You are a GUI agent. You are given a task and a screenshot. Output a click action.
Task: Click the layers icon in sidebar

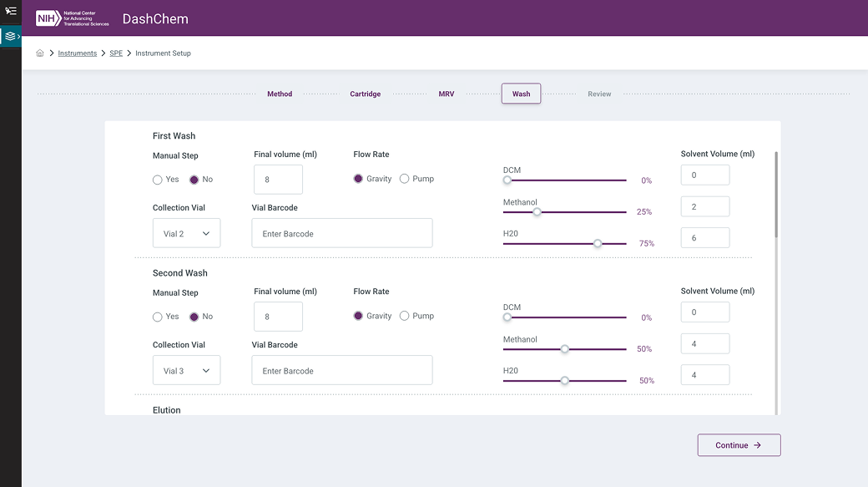pyautogui.click(x=10, y=37)
